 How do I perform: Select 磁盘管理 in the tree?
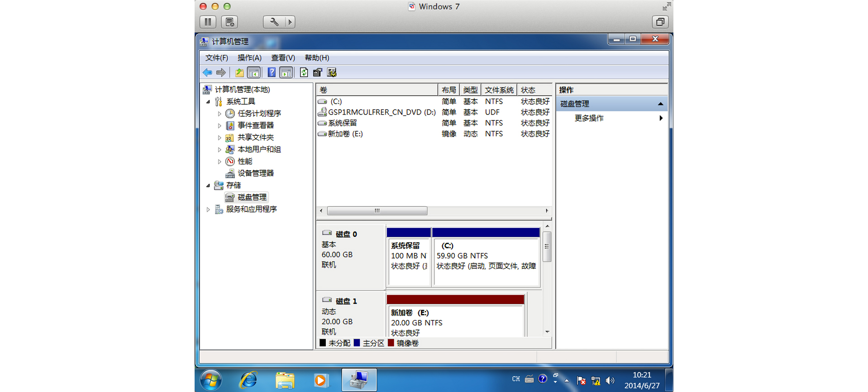[x=252, y=197]
